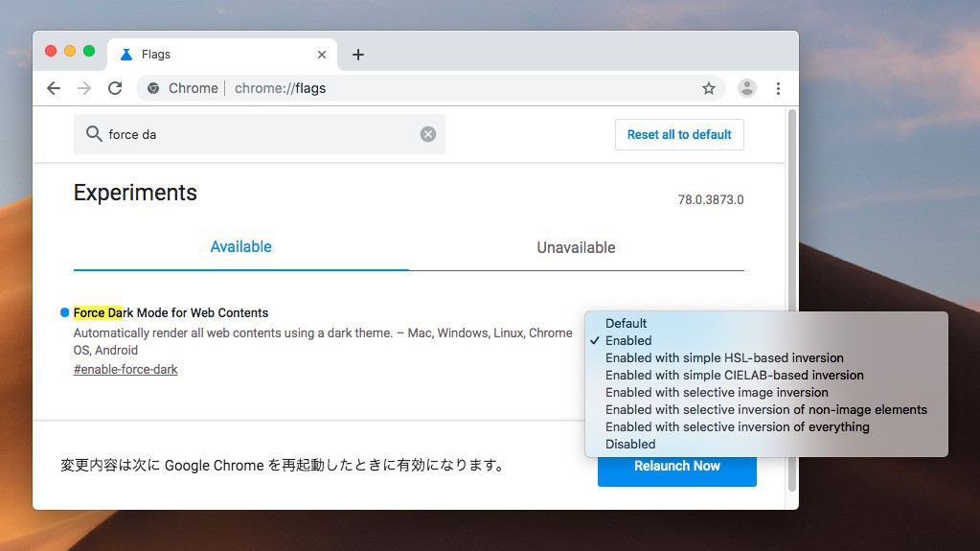Click the version number 78.0.3873.0

tap(711, 199)
